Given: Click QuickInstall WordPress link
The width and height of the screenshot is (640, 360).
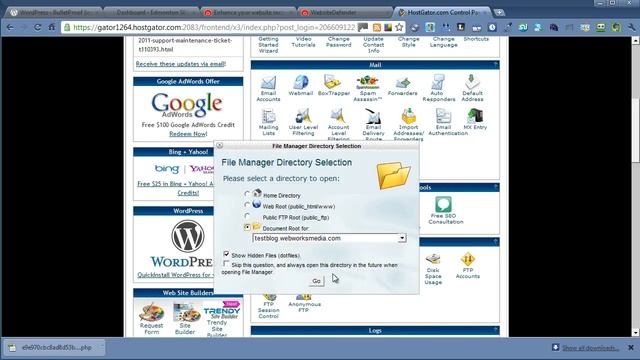Looking at the screenshot, I should (176, 275).
